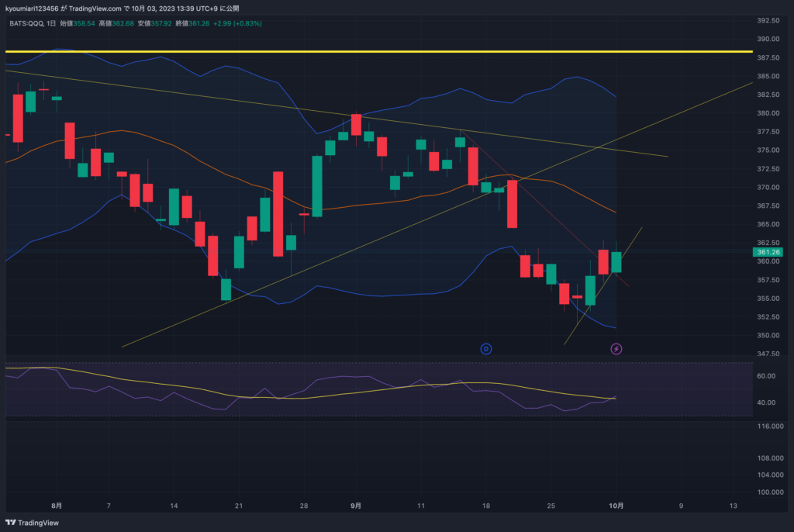The width and height of the screenshot is (794, 532).
Task: Click the 372.50 price axis label
Action: tap(768, 169)
